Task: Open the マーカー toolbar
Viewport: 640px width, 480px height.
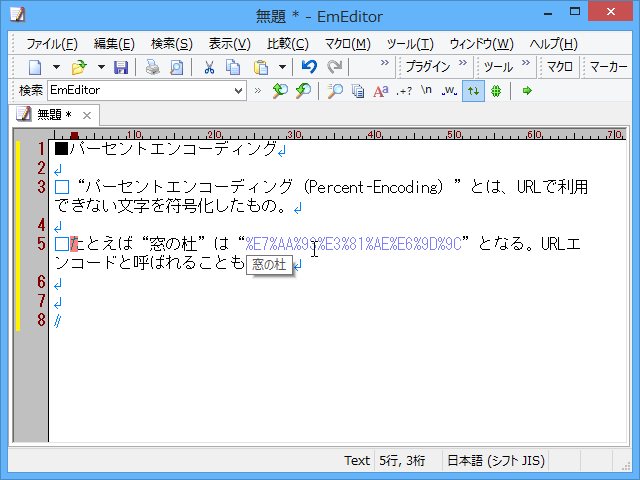Action: (x=609, y=67)
